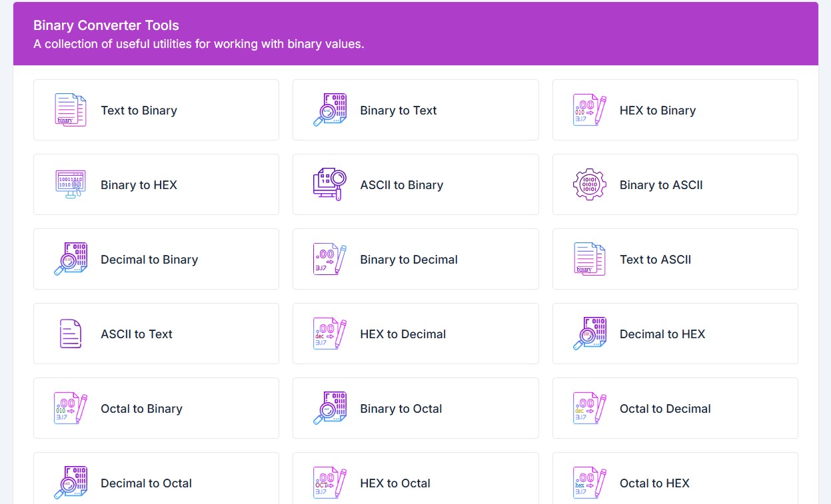Select the Binary to Octal link
The width and height of the screenshot is (831, 504).
pos(401,409)
